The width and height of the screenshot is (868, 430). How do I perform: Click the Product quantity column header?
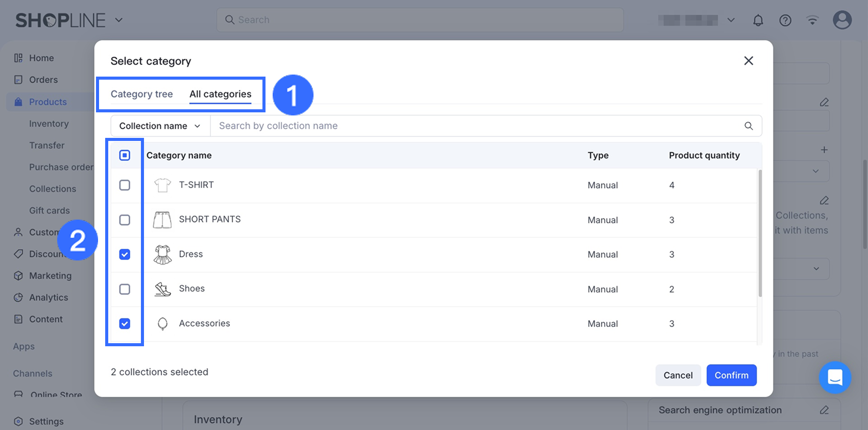705,155
